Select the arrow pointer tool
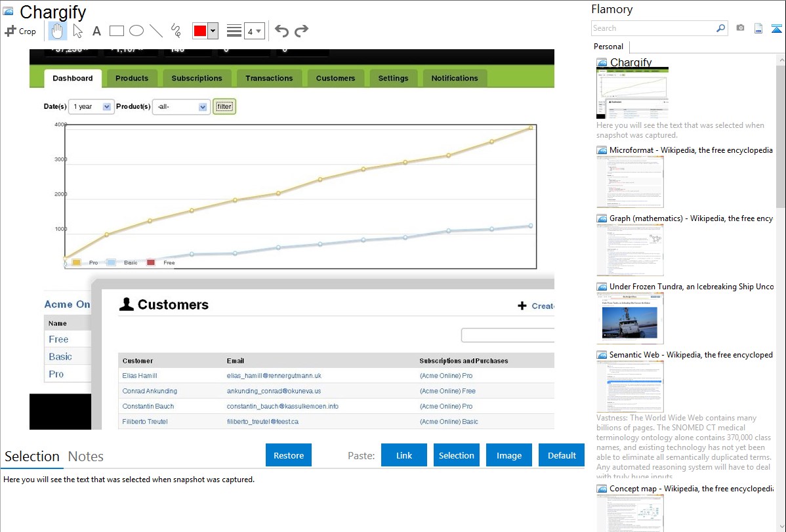Image resolution: width=786 pixels, height=532 pixels. (x=77, y=31)
